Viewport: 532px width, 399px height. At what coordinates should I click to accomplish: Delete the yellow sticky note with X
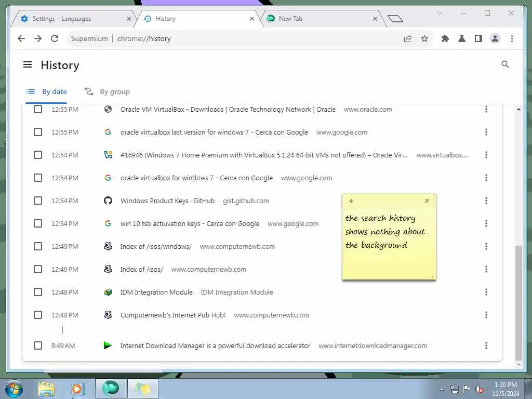click(x=427, y=201)
